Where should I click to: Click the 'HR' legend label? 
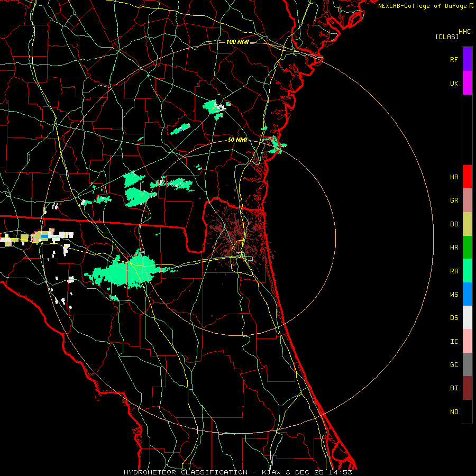454,248
